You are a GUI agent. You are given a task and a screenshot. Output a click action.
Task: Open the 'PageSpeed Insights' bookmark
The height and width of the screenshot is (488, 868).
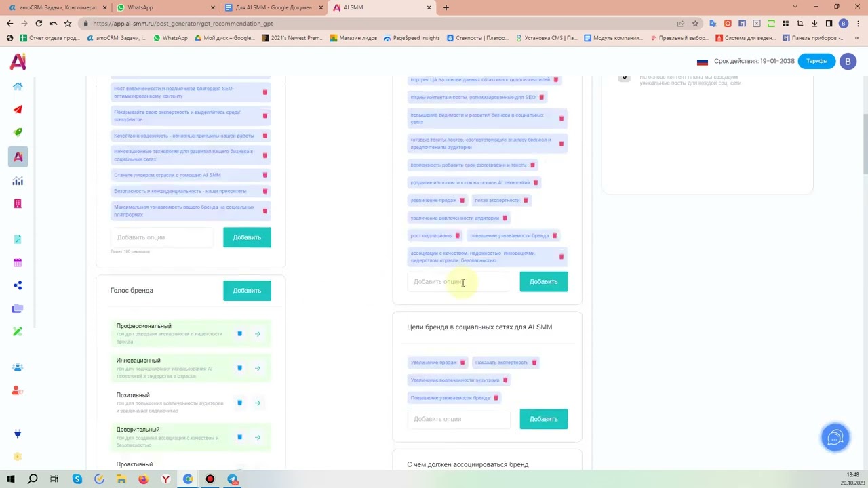point(412,38)
